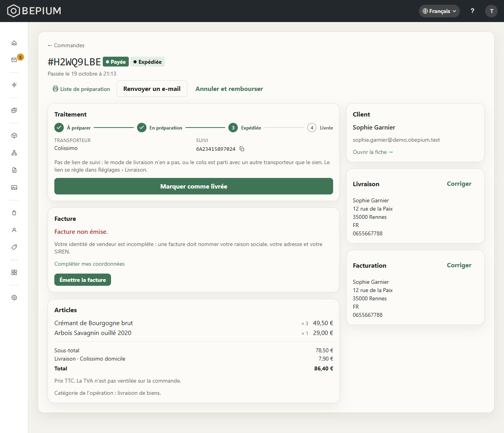
Task: Print the Liste de préparation
Action: pos(82,89)
